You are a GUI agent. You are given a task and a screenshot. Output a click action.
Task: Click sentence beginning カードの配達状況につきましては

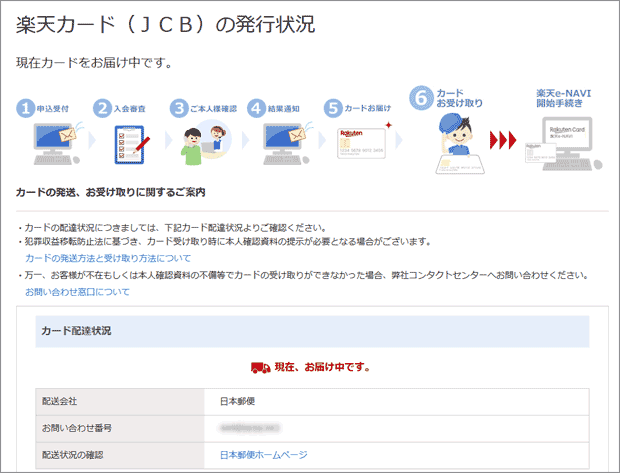coord(172,228)
